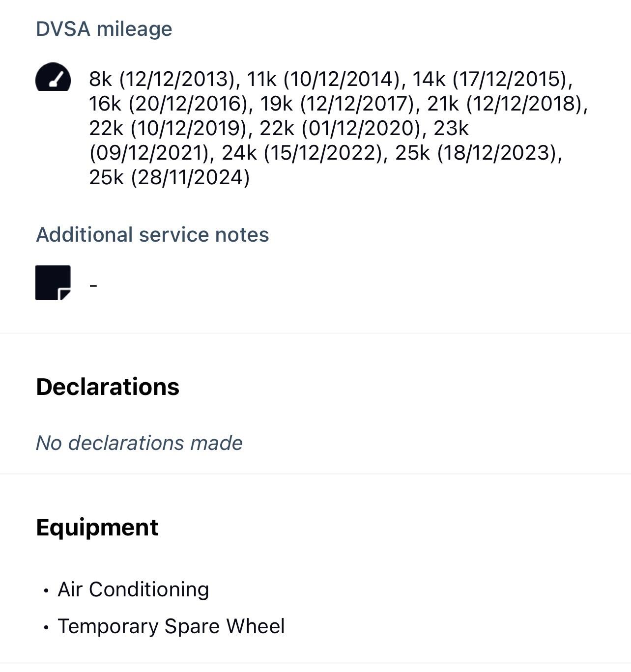Image resolution: width=631 pixels, height=672 pixels.
Task: Click the sticky note icon under service notes
Action: point(53,282)
